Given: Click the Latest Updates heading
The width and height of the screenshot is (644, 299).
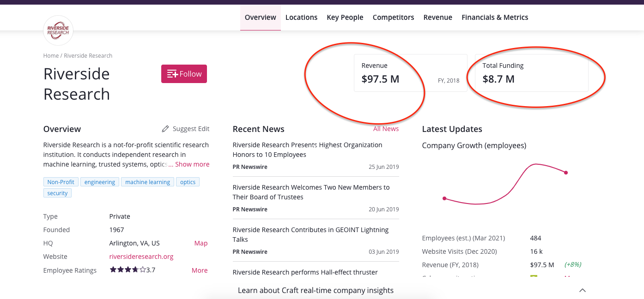Looking at the screenshot, I should click(452, 129).
